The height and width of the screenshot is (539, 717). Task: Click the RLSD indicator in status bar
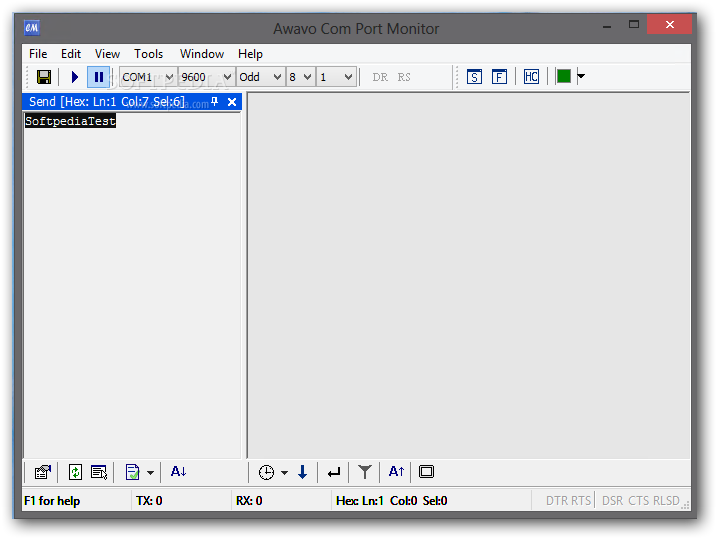click(666, 501)
